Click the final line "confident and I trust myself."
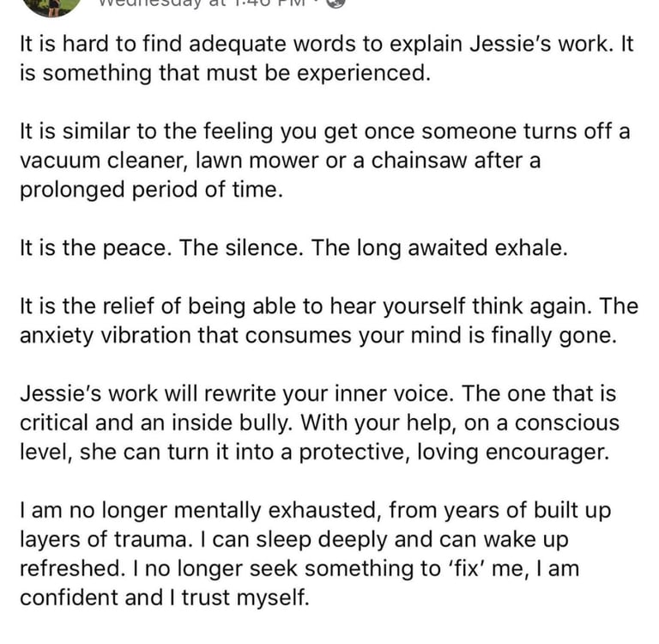This screenshot has width=659, height=644. click(x=165, y=598)
